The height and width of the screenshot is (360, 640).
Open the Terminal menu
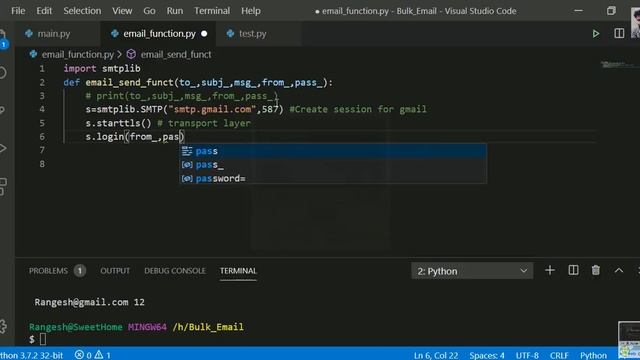[x=212, y=11]
